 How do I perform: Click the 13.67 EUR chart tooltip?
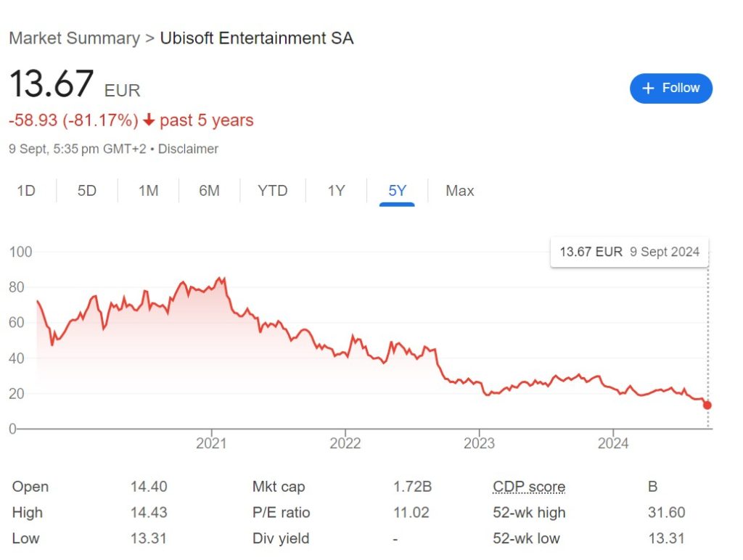(629, 252)
